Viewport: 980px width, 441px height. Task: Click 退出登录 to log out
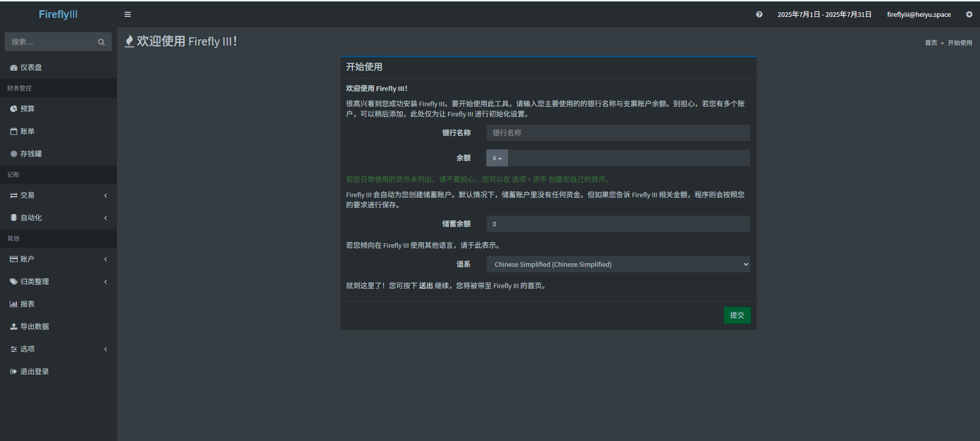(x=58, y=372)
